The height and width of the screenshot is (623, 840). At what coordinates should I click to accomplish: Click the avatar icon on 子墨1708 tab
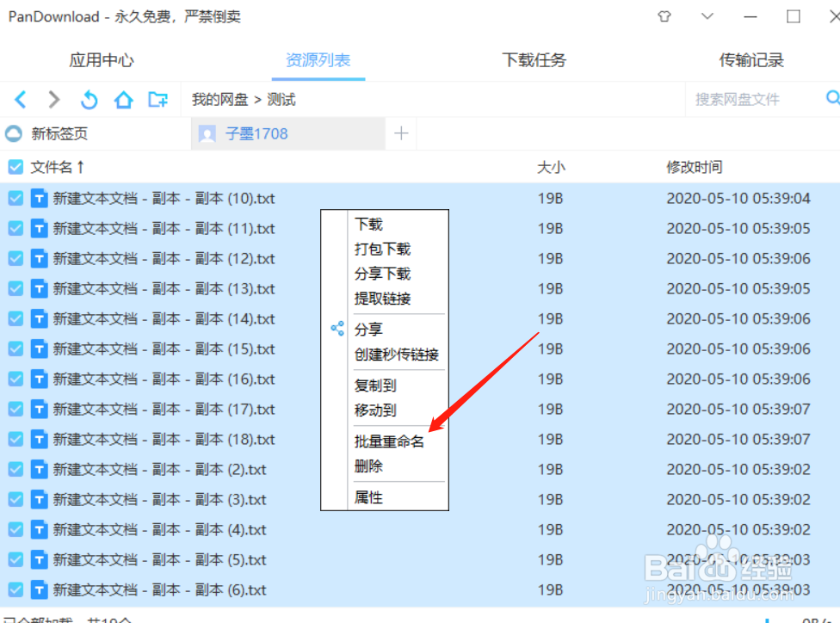[x=207, y=134]
